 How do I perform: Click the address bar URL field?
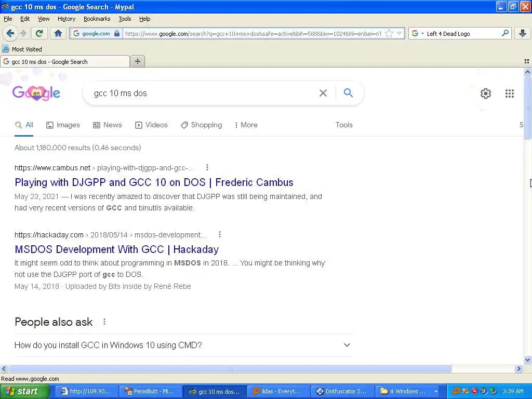pos(253,33)
